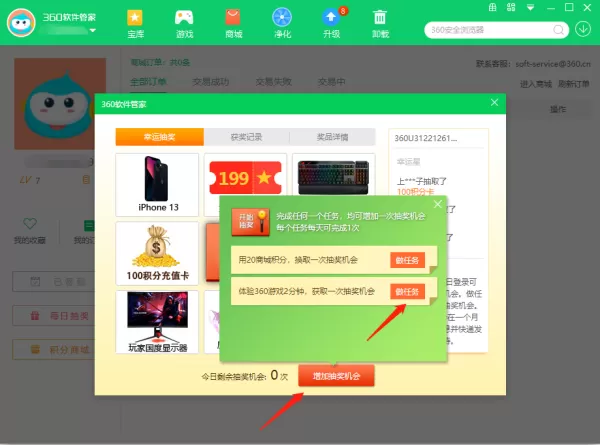Open the 商城 shopping bag icon

(233, 18)
